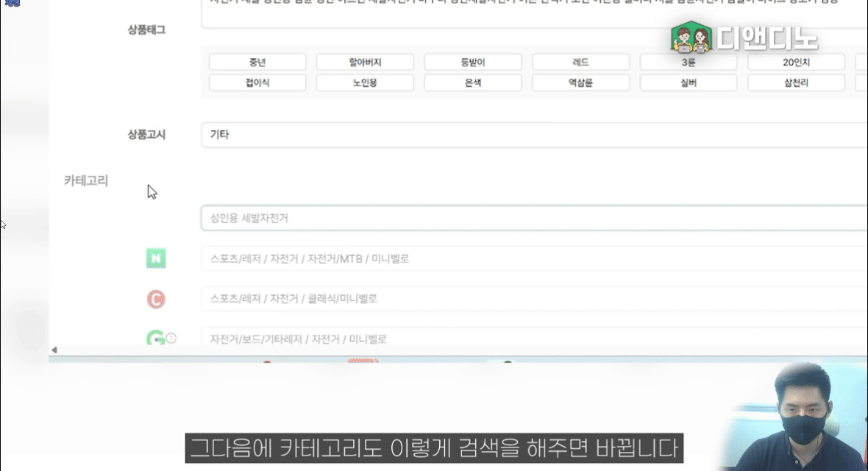Image resolution: width=868 pixels, height=471 pixels.
Task: Open the Naver category field with 자전거/MTB
Action: click(x=533, y=258)
